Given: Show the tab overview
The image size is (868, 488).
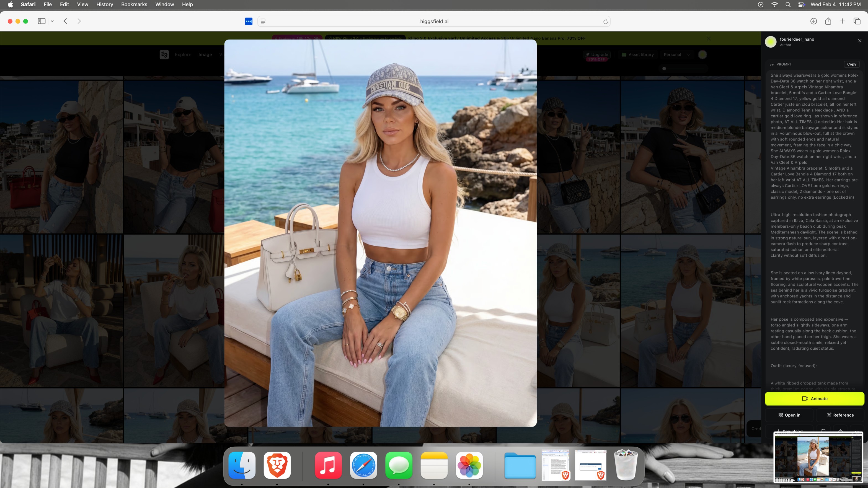Looking at the screenshot, I should click(x=857, y=21).
